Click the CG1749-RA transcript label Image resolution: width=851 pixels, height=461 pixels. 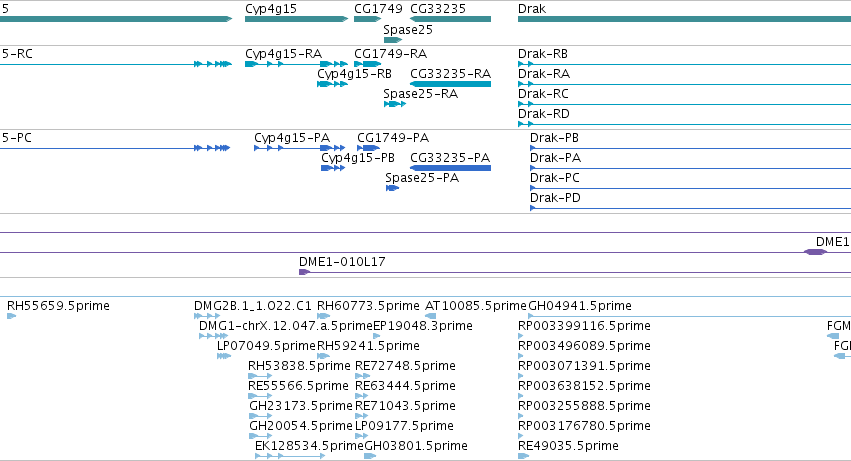391,54
